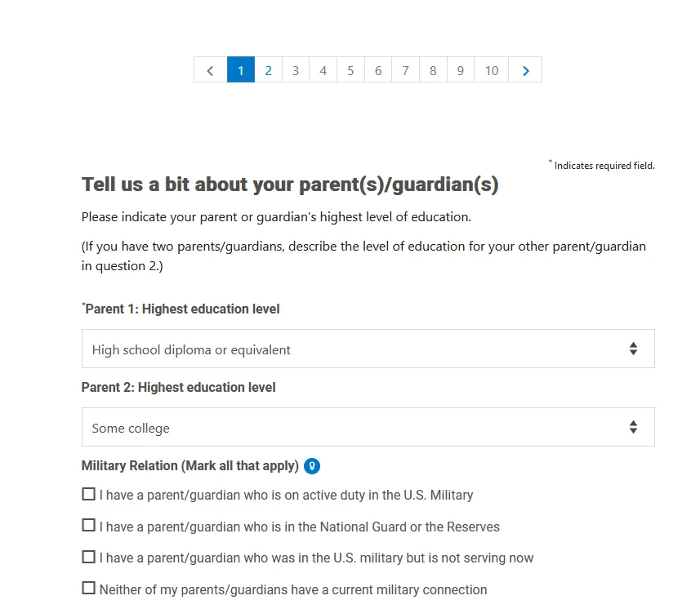The image size is (700, 609).
Task: Open page 8 of the questionnaire
Action: [433, 70]
